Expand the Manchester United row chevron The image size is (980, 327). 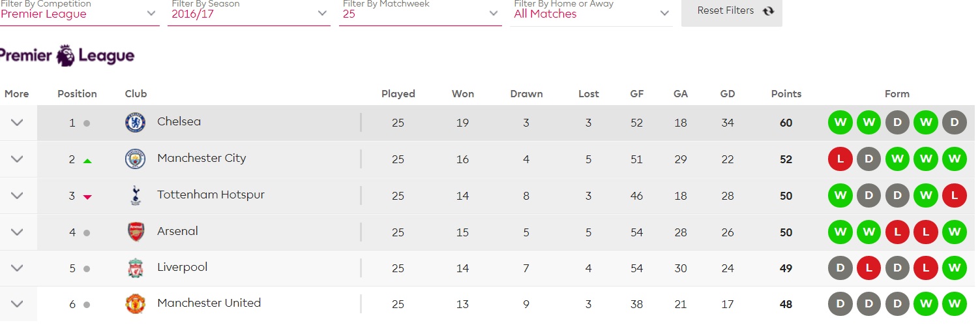pyautogui.click(x=18, y=304)
